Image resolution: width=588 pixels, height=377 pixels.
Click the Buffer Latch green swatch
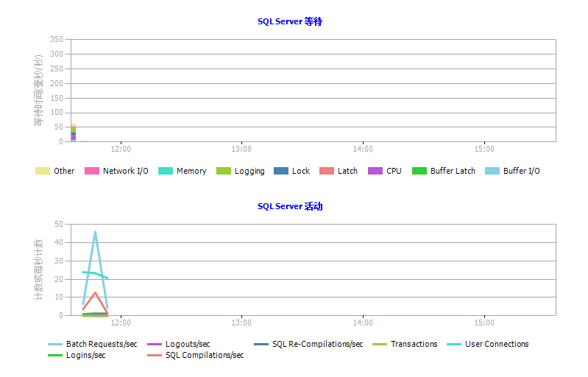[x=419, y=171]
